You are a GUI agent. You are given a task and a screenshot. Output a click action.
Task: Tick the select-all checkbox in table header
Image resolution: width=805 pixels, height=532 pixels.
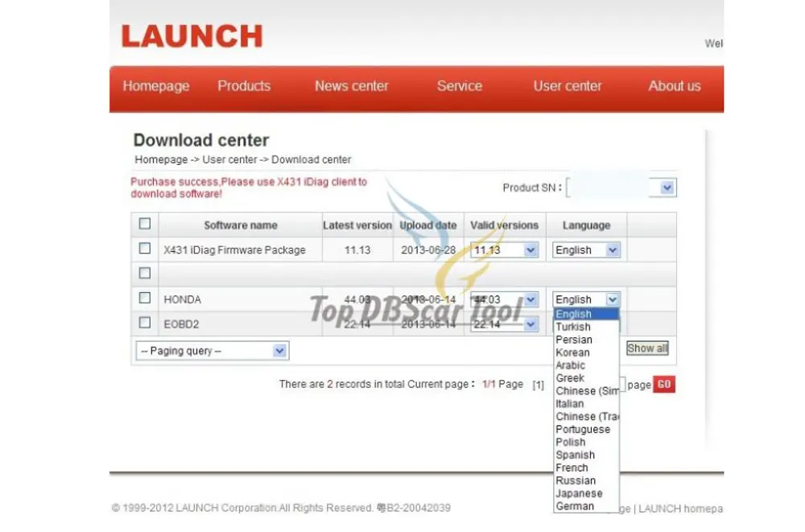[145, 224]
